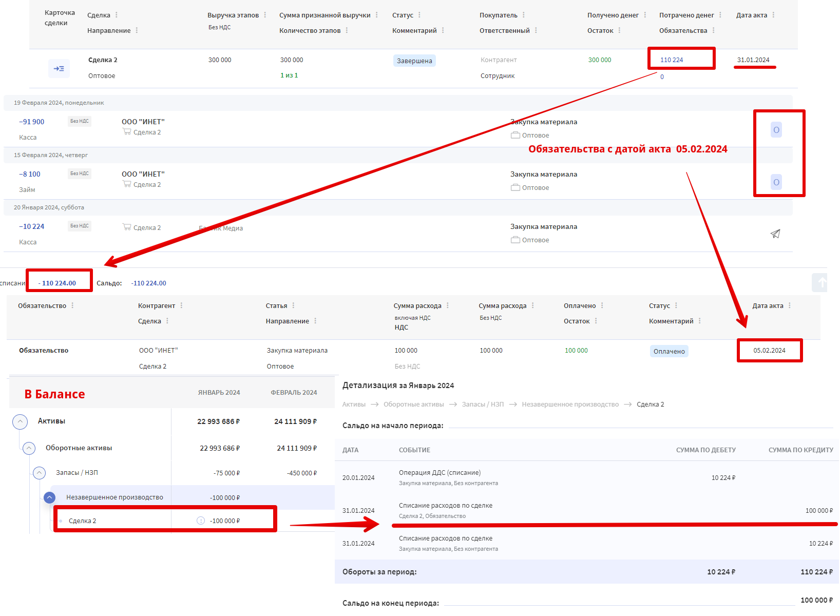840x616 pixels.
Task: Open column menu dots beside Сумма признанной выручки
Action: click(x=377, y=15)
